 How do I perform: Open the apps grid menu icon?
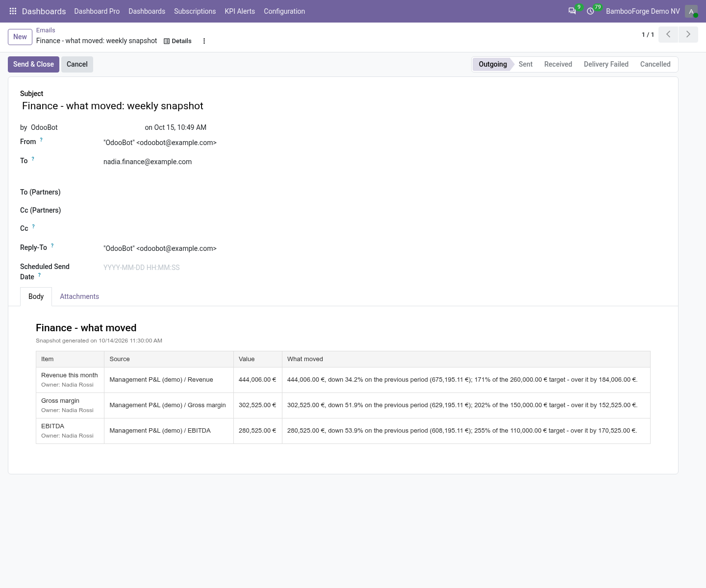[x=13, y=11]
